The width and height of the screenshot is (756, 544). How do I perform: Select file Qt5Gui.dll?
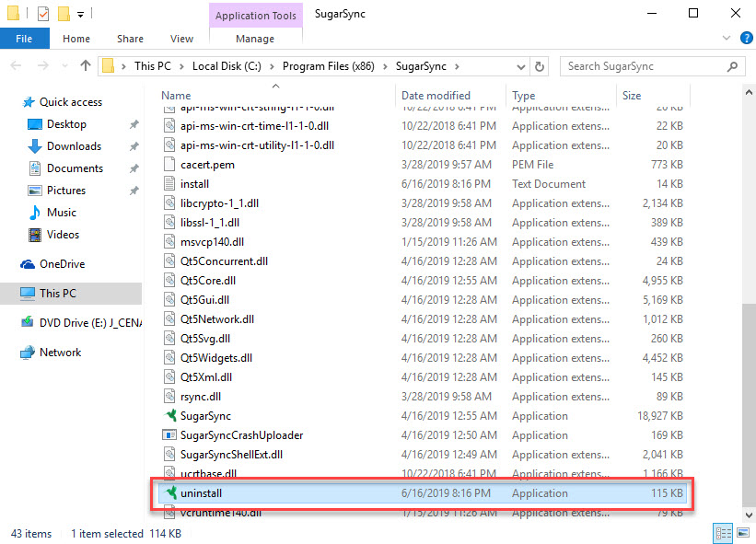pyautogui.click(x=204, y=300)
